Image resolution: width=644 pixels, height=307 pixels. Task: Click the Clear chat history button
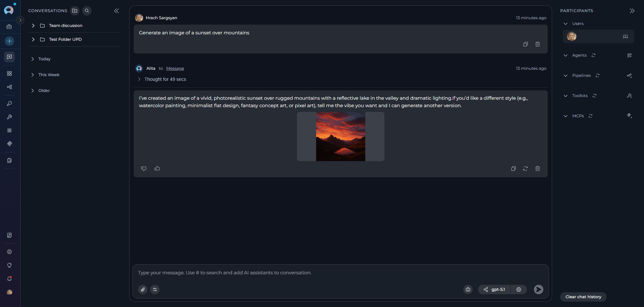[583, 297]
